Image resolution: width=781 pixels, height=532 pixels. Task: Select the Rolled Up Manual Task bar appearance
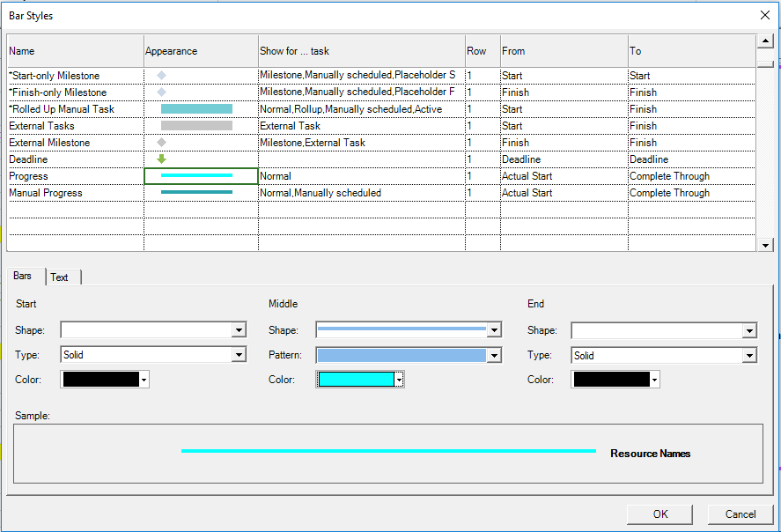point(196,108)
